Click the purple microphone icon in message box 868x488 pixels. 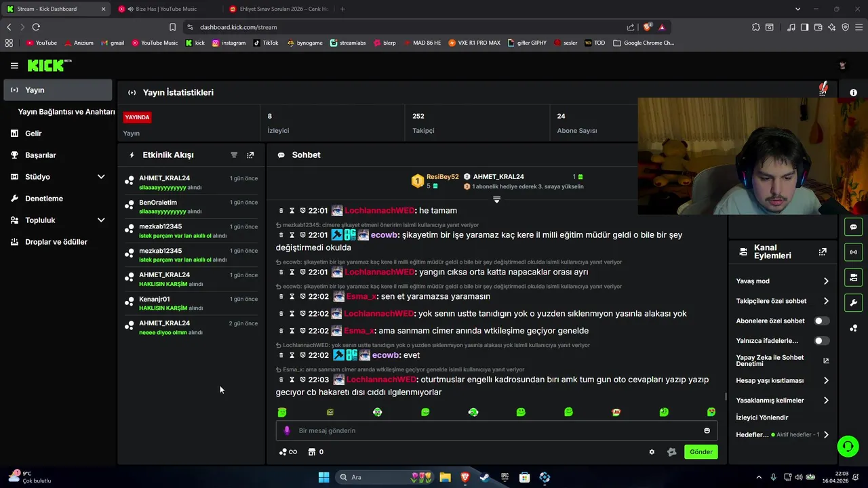coord(287,430)
